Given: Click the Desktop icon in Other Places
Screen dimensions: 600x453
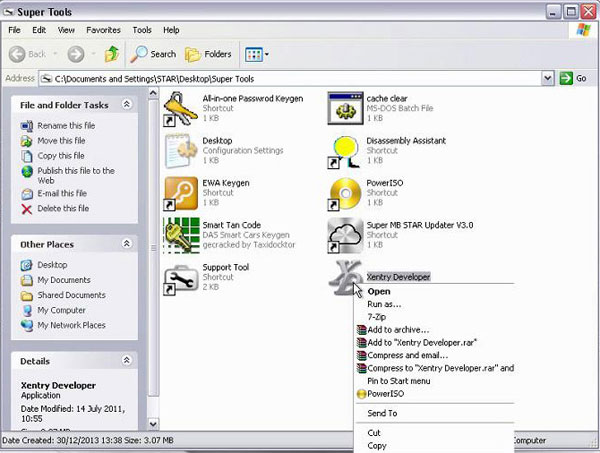Looking at the screenshot, I should [26, 265].
